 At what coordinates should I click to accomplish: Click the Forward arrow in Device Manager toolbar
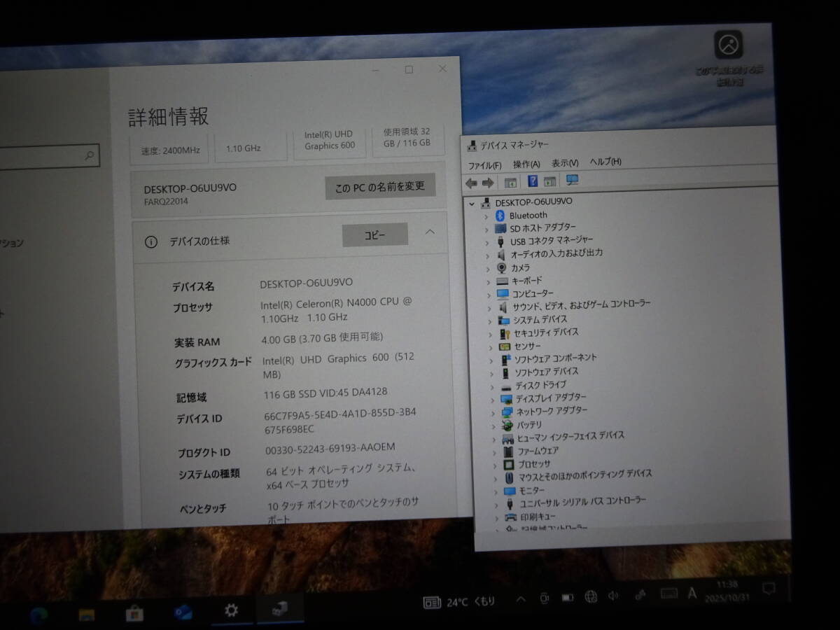(x=487, y=183)
